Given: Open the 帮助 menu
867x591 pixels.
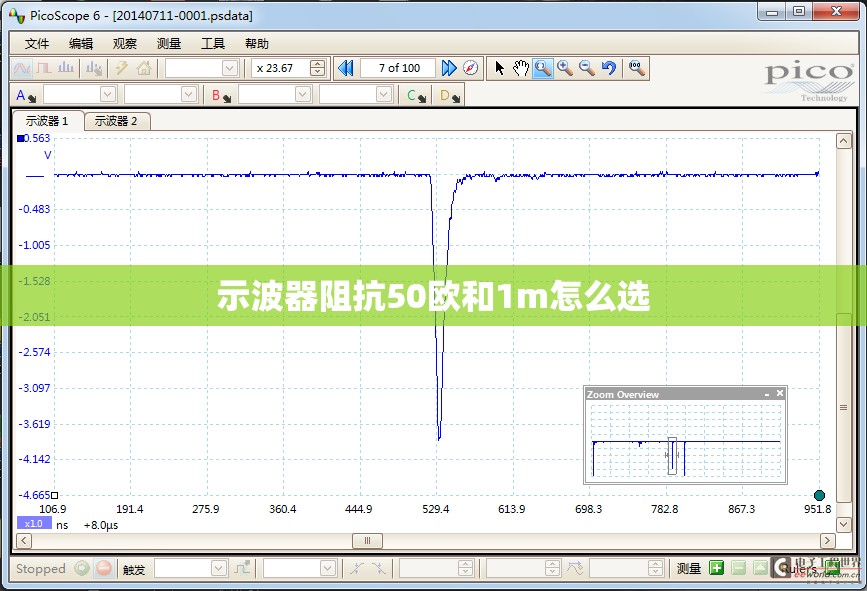Looking at the screenshot, I should click(257, 44).
